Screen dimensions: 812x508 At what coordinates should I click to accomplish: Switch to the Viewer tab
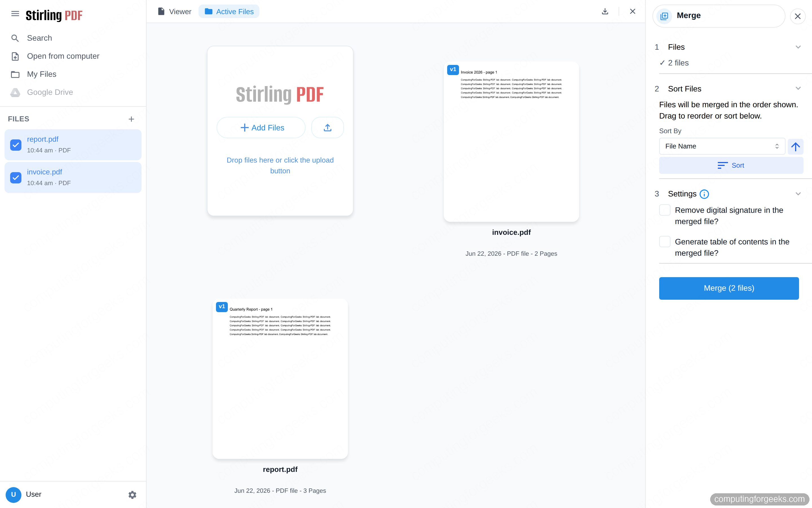(175, 11)
